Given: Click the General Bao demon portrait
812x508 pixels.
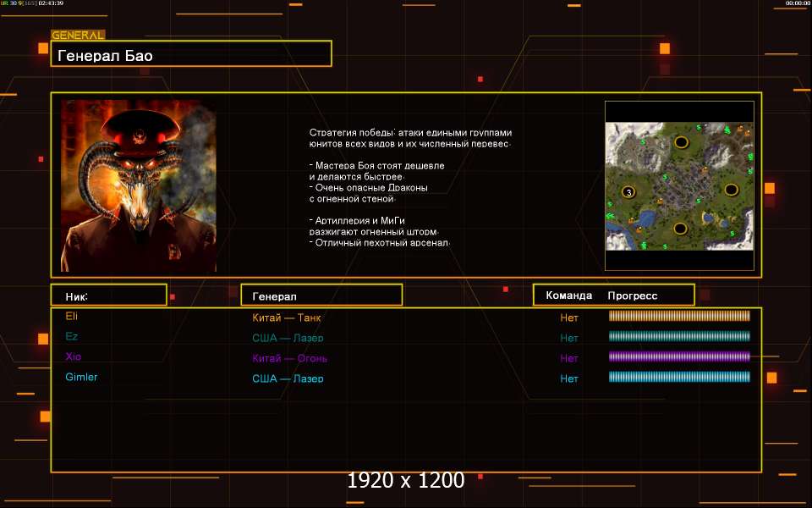Looking at the screenshot, I should (138, 185).
